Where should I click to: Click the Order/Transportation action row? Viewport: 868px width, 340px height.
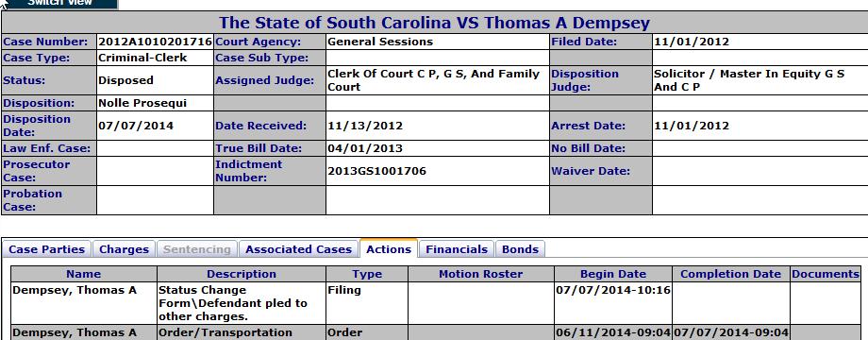(436, 332)
